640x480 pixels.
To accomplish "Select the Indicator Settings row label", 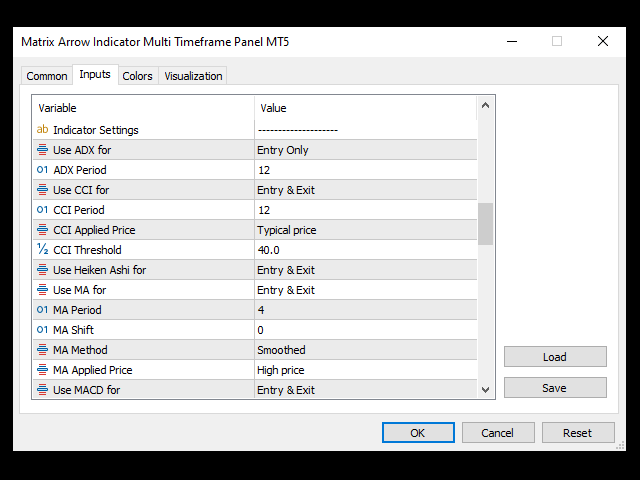I will click(96, 130).
